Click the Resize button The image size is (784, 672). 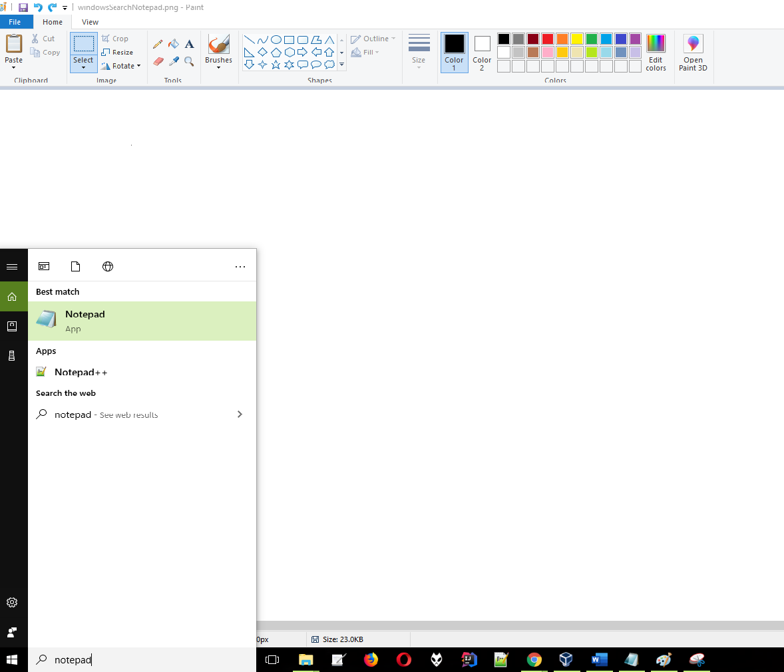(x=117, y=52)
